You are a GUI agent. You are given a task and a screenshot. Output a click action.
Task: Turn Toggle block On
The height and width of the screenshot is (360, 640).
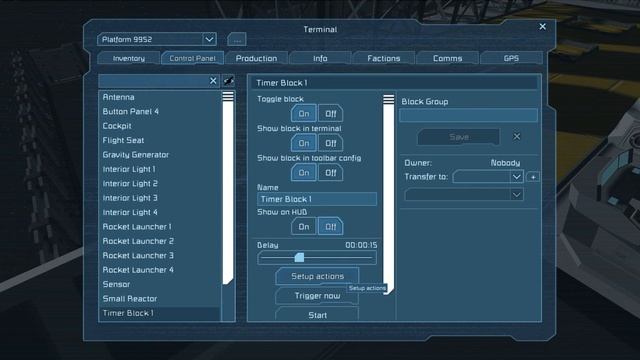pos(304,113)
